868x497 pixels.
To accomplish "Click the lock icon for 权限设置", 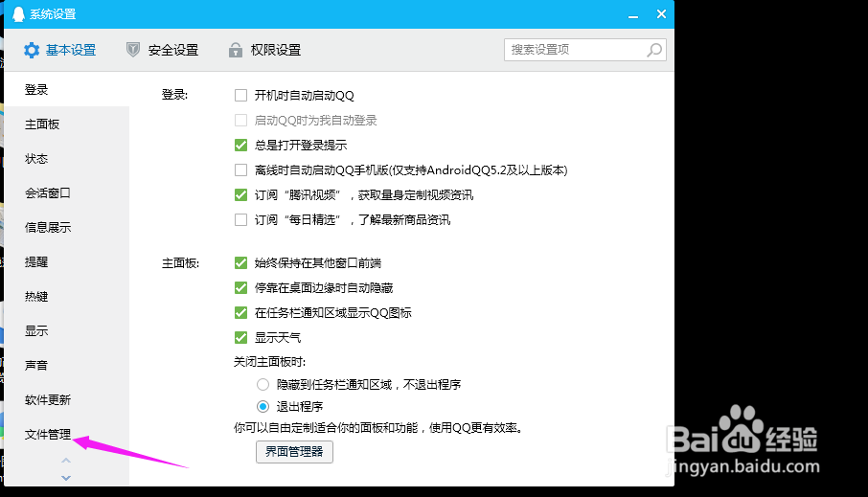I will (x=236, y=50).
